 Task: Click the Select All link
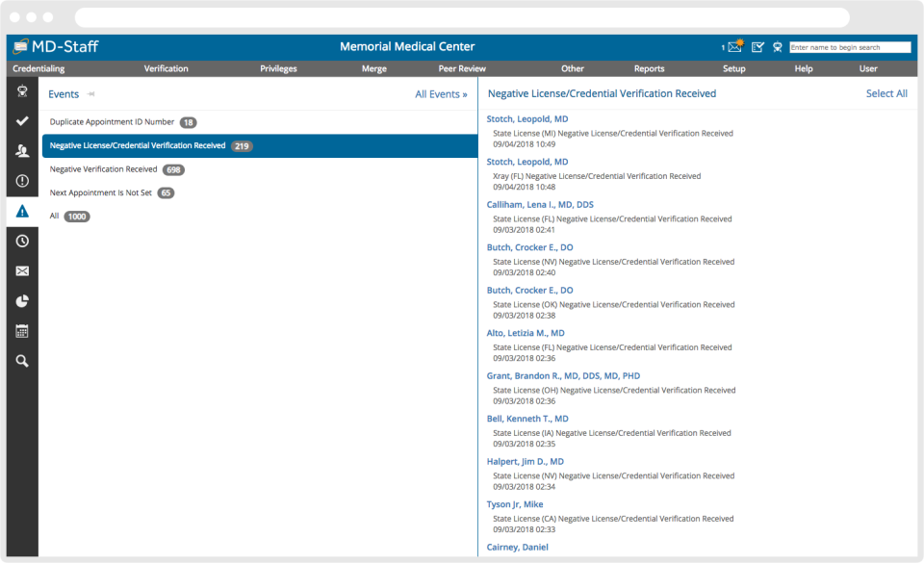886,93
